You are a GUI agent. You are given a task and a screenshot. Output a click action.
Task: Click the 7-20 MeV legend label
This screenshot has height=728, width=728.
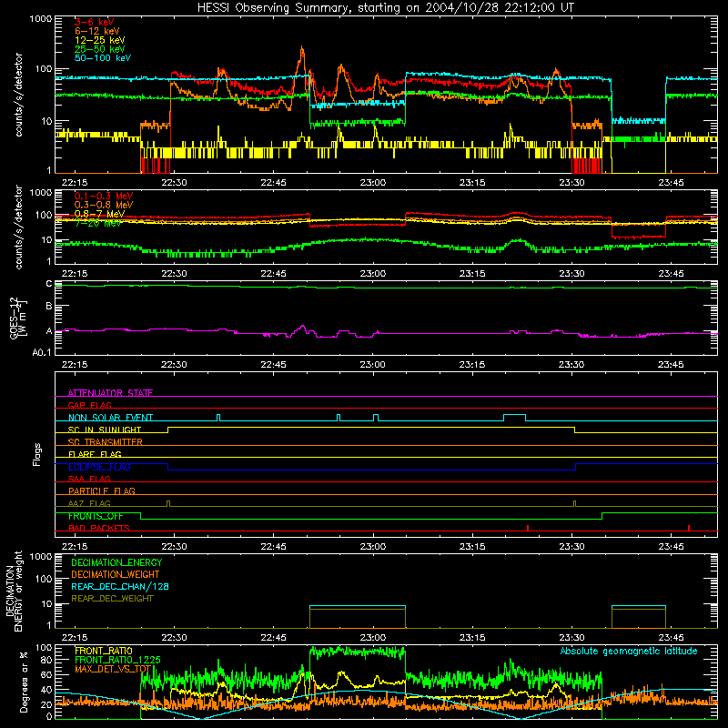click(98, 223)
